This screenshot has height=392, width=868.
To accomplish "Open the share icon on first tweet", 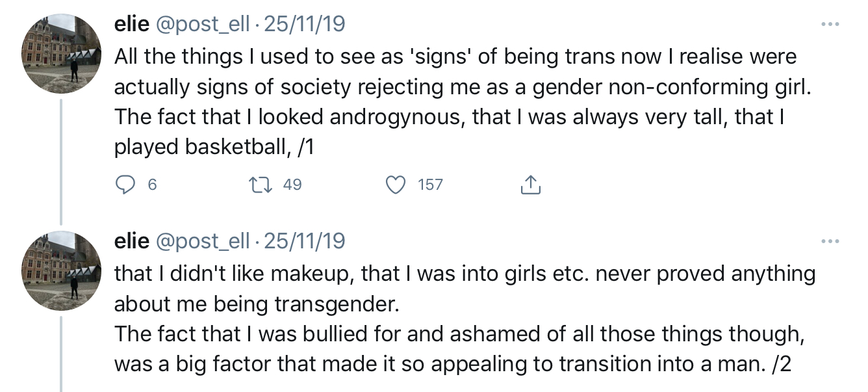I will click(x=530, y=185).
